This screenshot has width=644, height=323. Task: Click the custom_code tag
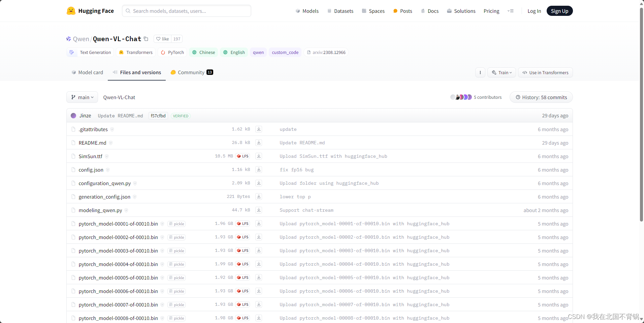[x=285, y=52]
